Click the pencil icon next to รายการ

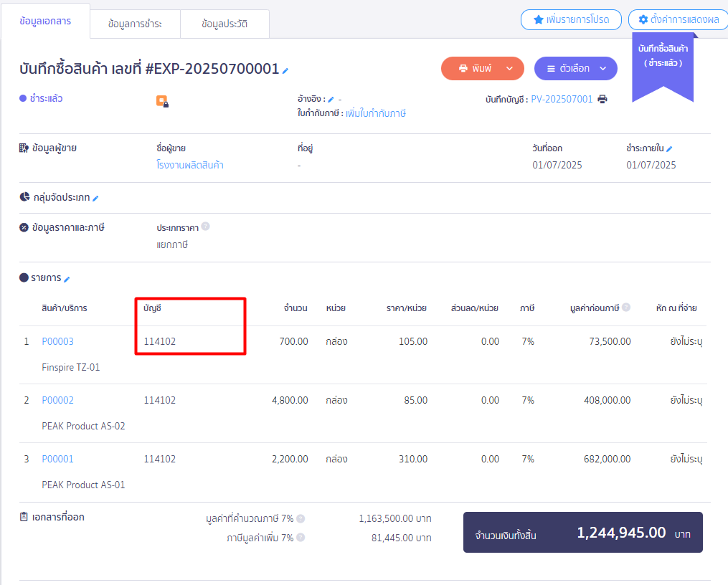67,279
